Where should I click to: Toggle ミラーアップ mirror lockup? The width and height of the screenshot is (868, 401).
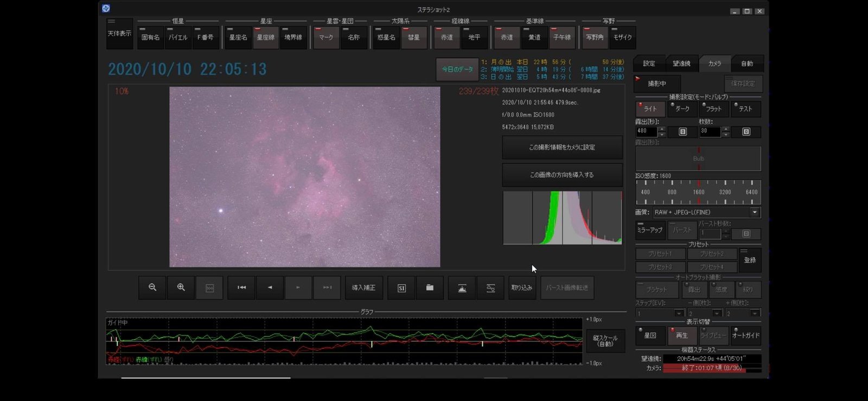pyautogui.click(x=650, y=230)
